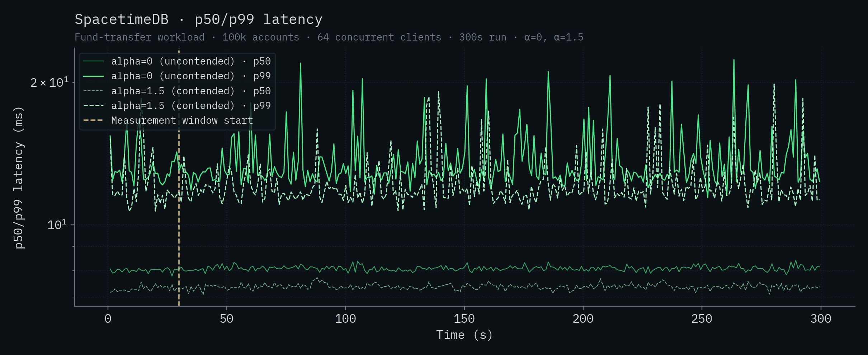
Task: Select the x-axis label 'Time (s)'
Action: coord(464,335)
